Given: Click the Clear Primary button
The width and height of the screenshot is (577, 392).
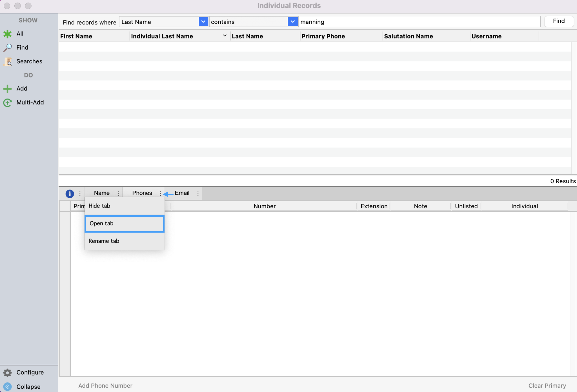Looking at the screenshot, I should click(x=547, y=386).
